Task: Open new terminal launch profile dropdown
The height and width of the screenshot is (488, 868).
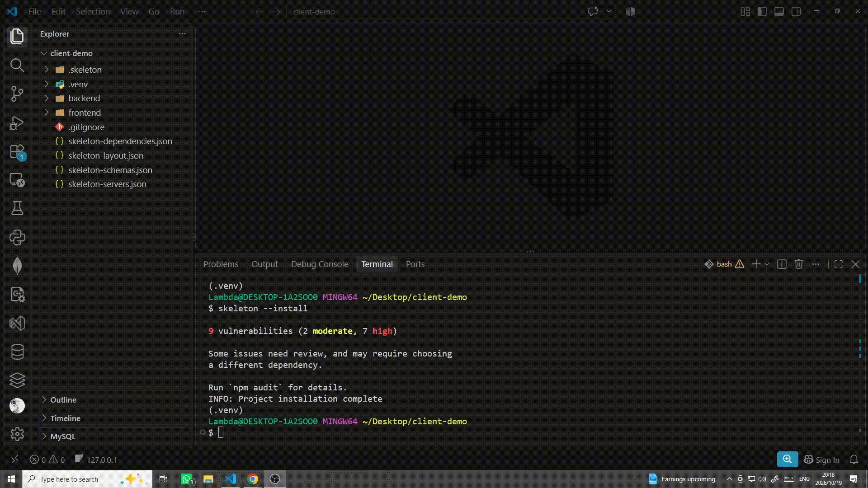Action: pyautogui.click(x=767, y=264)
